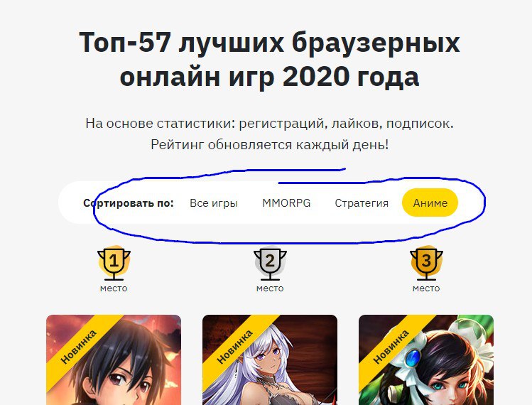
Task: Select the highlighted Аниме filter button
Action: 430,202
